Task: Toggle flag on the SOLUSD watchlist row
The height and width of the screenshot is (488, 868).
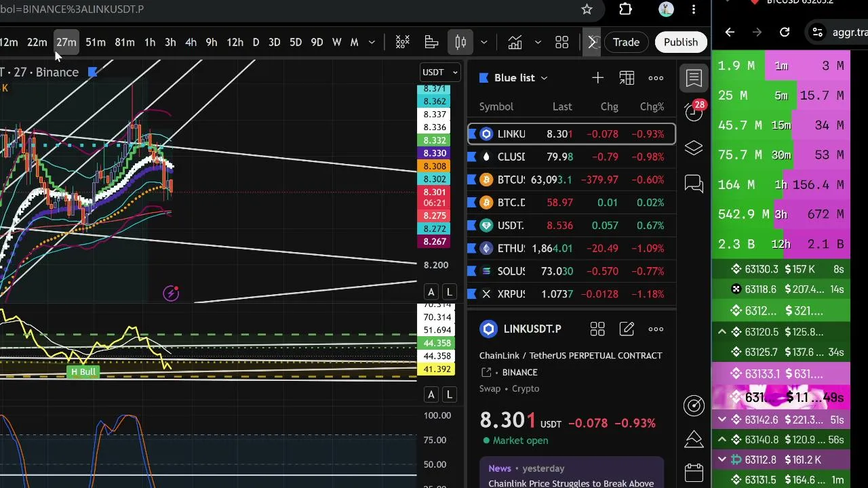Action: tap(472, 271)
